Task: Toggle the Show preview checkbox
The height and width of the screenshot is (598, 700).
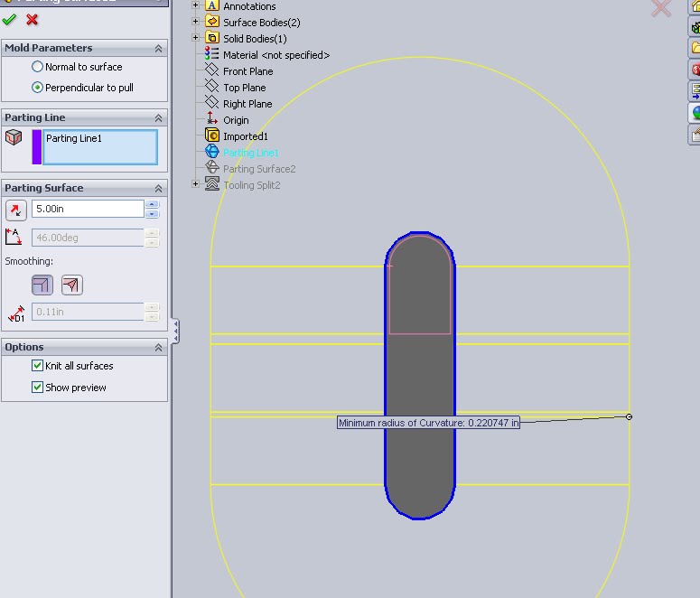Action: tap(38, 388)
